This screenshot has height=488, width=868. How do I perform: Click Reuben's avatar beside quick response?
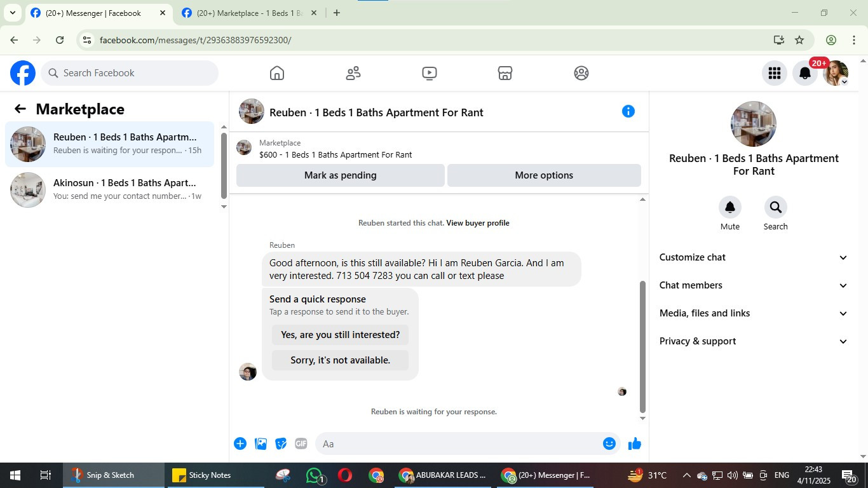click(x=248, y=372)
